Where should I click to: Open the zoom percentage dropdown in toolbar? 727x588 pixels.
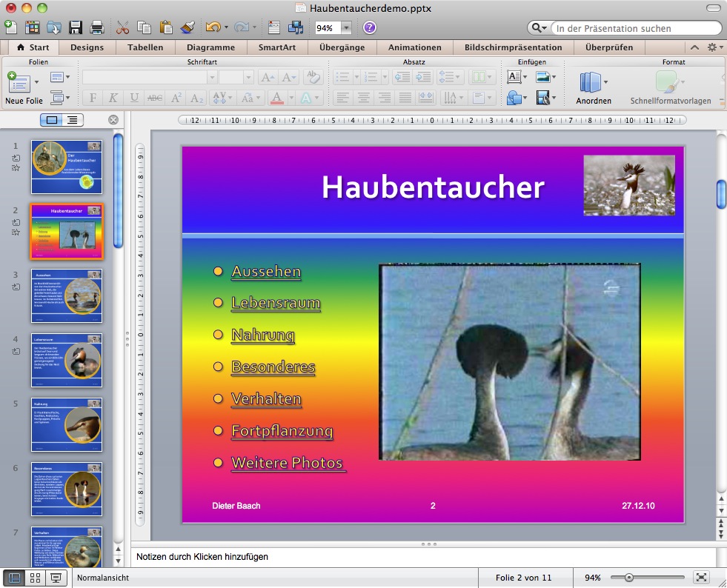[346, 28]
